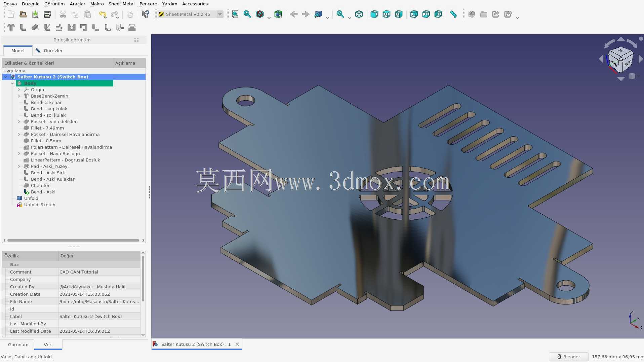Select Bend - Aski feature
Screen dimensions: 644x362
(43, 192)
